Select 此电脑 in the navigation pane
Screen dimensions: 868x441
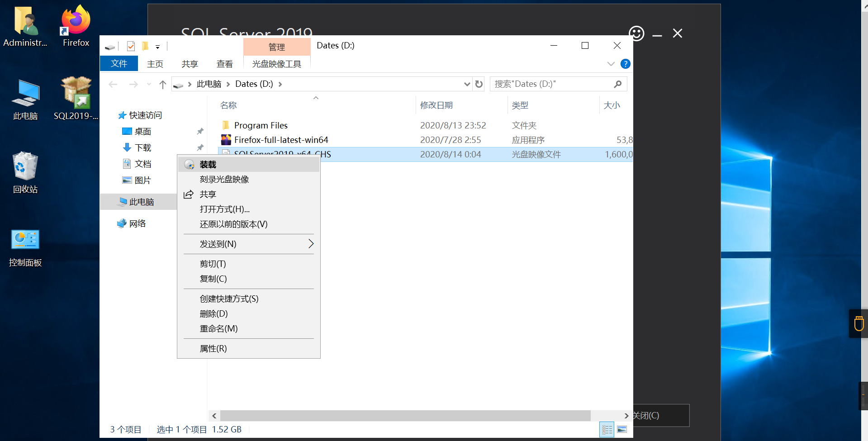(142, 202)
